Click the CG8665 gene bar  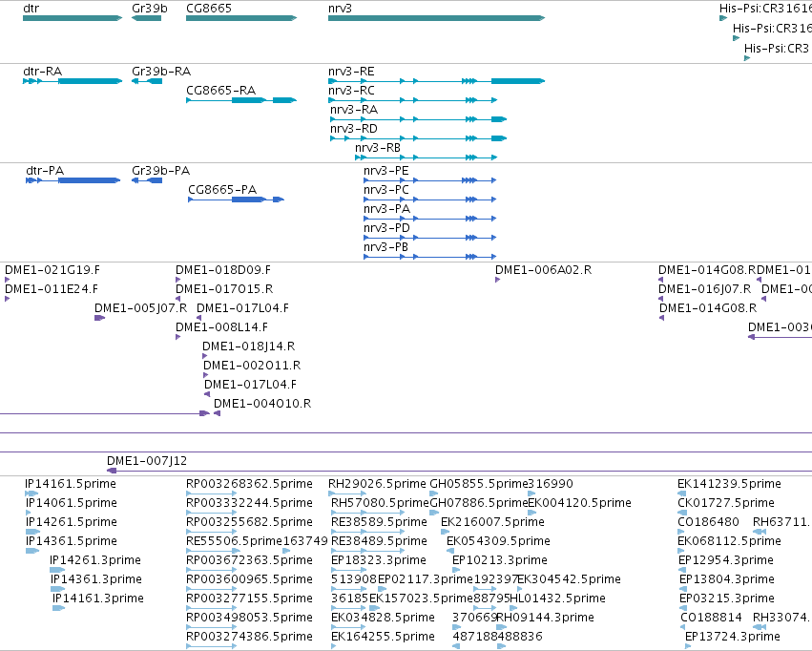point(241,18)
